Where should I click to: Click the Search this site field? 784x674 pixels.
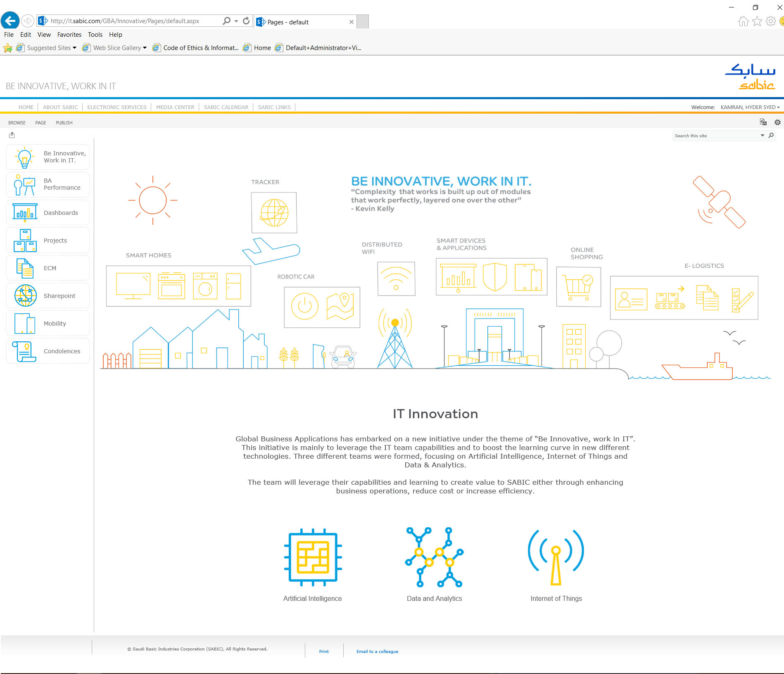click(715, 136)
